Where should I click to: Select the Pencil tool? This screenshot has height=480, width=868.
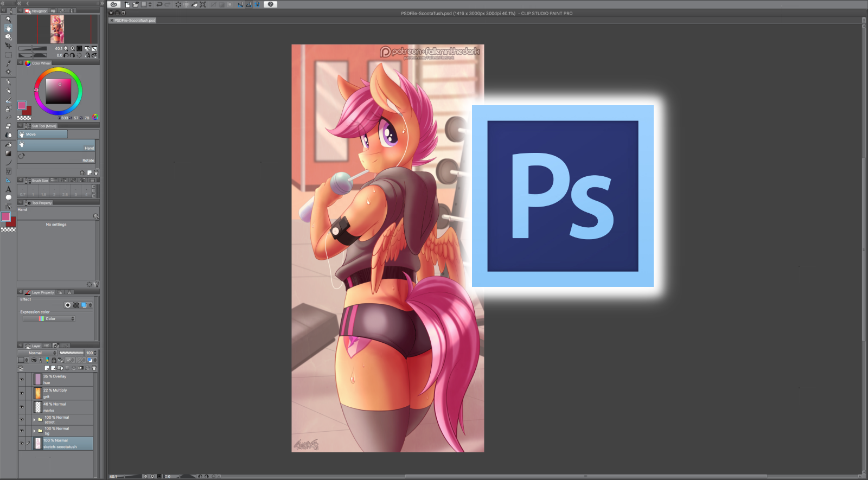8,91
